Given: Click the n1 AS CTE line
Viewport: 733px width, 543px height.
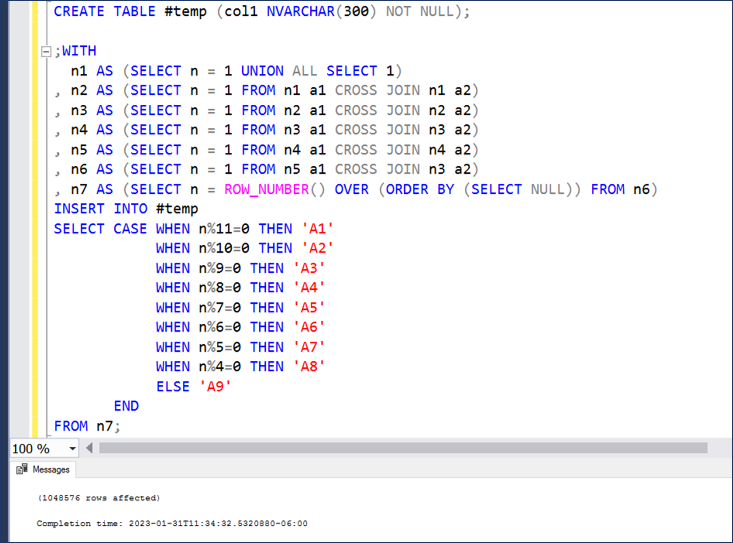Looking at the screenshot, I should click(x=236, y=71).
